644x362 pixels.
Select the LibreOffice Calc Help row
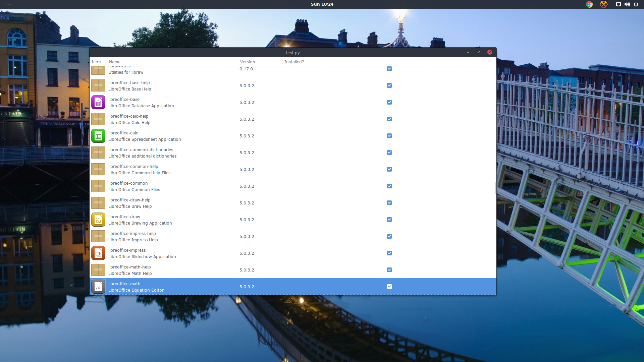293,119
